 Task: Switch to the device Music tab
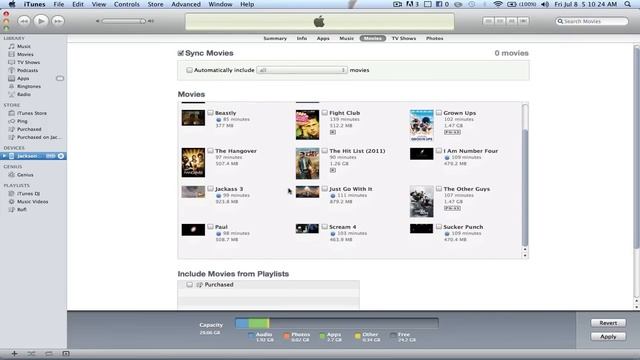[347, 38]
